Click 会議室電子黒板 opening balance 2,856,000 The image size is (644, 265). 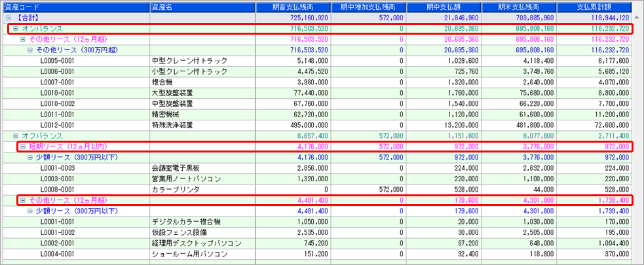coord(313,168)
